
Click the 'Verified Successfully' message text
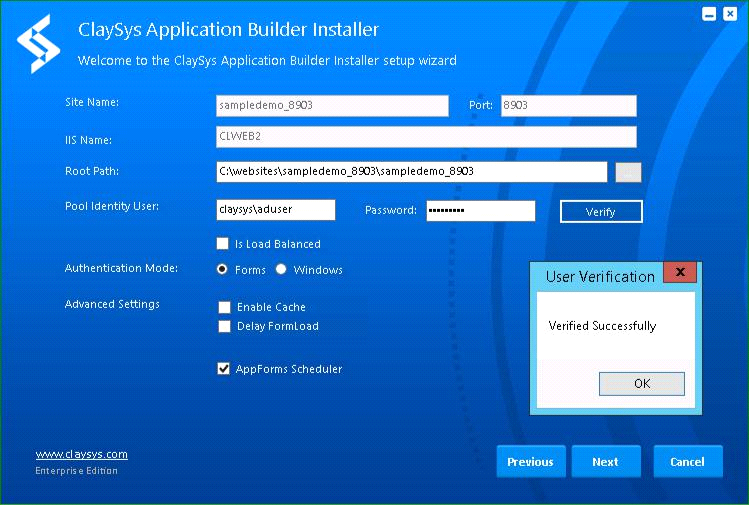tap(602, 326)
